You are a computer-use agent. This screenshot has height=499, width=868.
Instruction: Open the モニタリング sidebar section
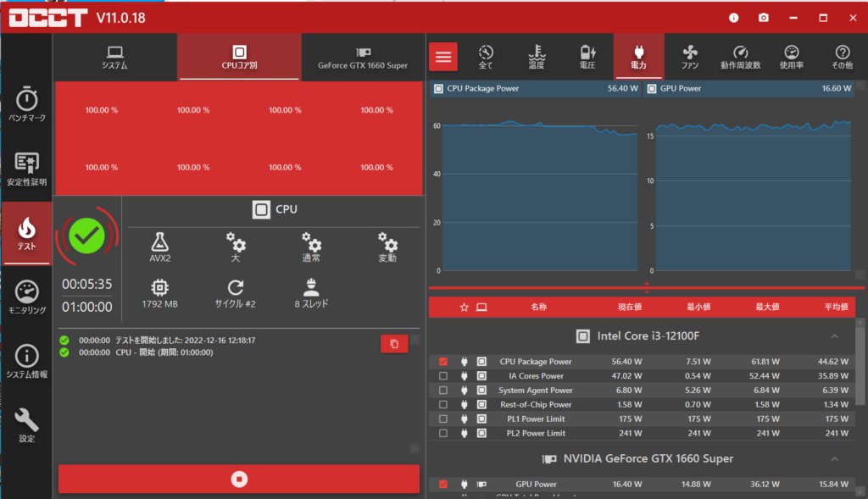click(x=26, y=297)
